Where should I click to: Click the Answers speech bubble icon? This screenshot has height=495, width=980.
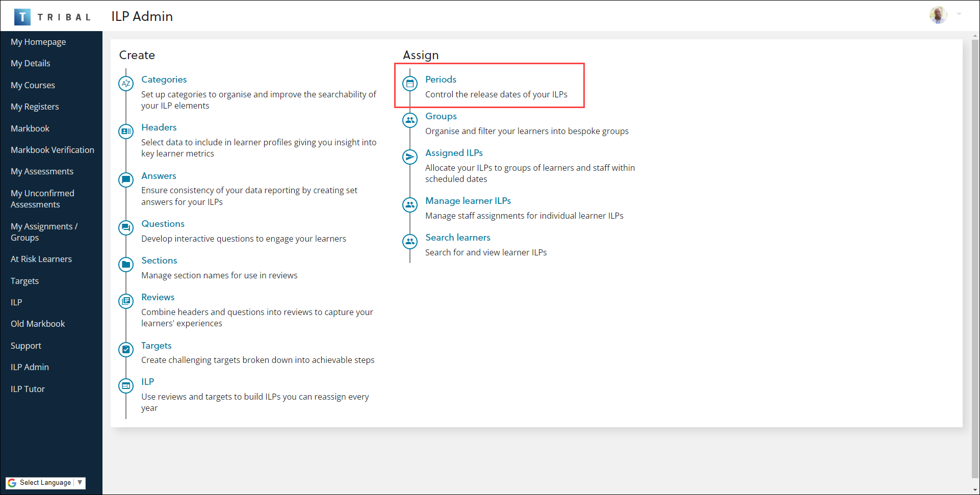pos(126,180)
